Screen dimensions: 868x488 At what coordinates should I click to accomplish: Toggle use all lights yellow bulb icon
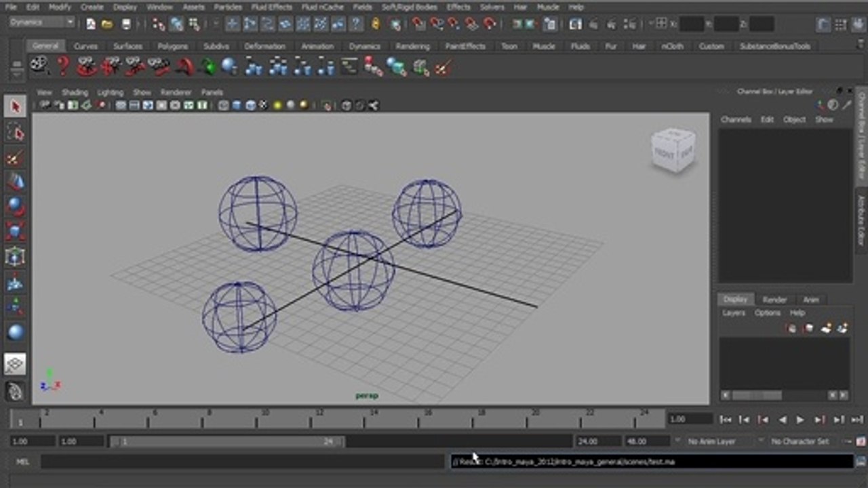(277, 105)
